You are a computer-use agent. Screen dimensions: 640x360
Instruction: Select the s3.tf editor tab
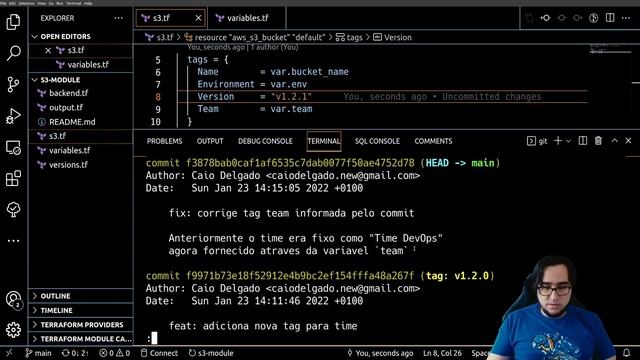[x=170, y=18]
